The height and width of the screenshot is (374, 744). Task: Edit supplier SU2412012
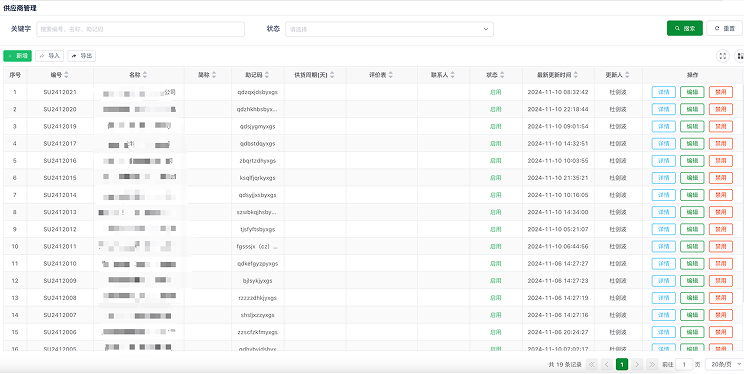click(x=692, y=229)
